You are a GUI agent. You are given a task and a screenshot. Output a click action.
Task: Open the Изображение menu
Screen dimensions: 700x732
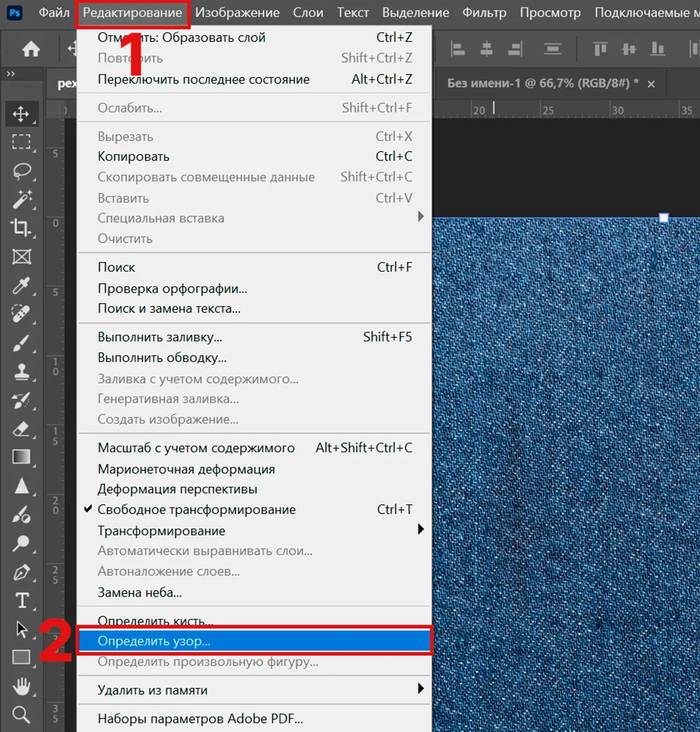click(x=237, y=13)
